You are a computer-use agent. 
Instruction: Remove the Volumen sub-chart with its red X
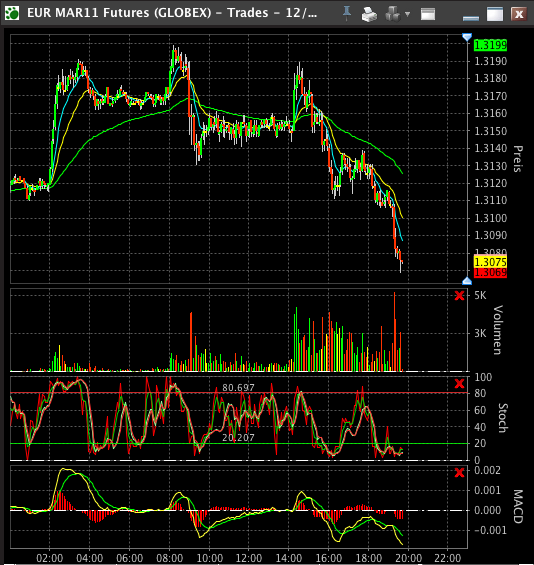(x=459, y=295)
